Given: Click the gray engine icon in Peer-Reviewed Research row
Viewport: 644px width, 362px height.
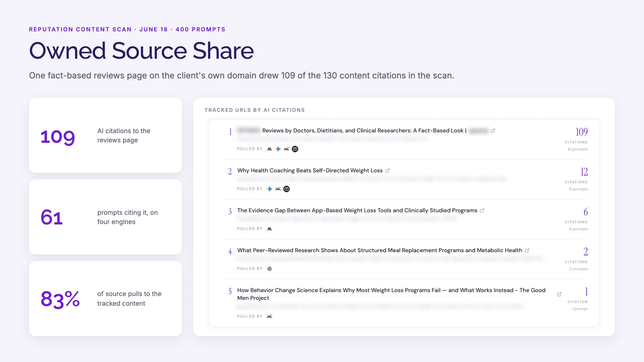Looking at the screenshot, I should tap(270, 269).
